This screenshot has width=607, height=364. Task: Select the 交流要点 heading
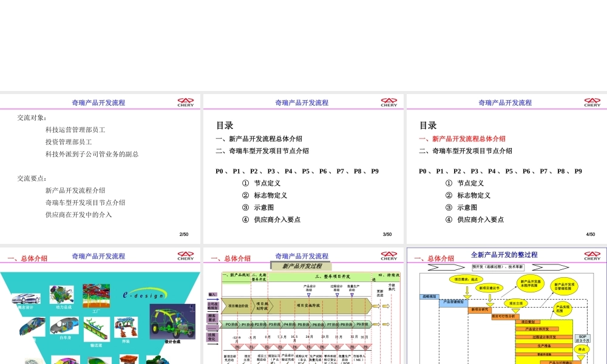(32, 178)
